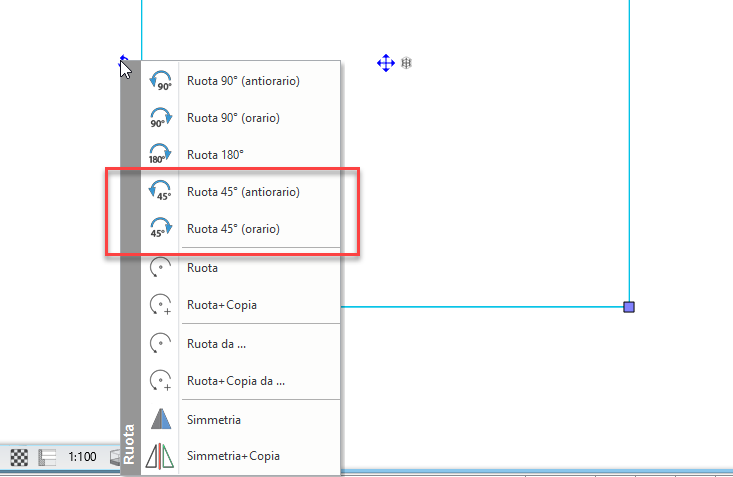This screenshot has width=733, height=477.
Task: Choose Ruota 90° (orario)
Action: click(240, 117)
